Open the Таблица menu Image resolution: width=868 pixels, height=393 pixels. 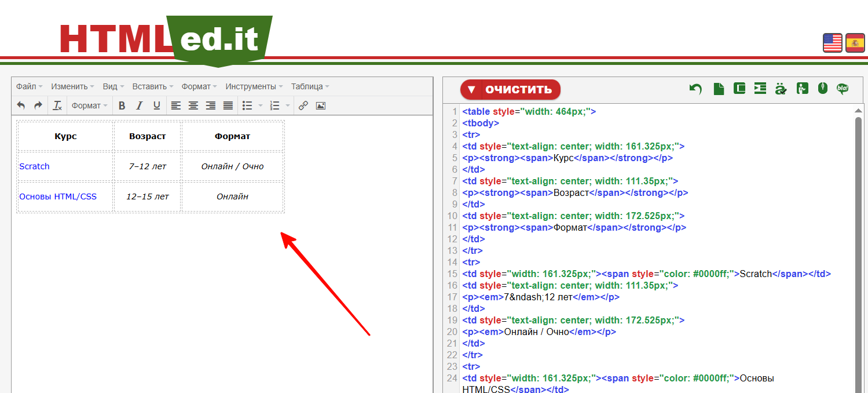310,86
